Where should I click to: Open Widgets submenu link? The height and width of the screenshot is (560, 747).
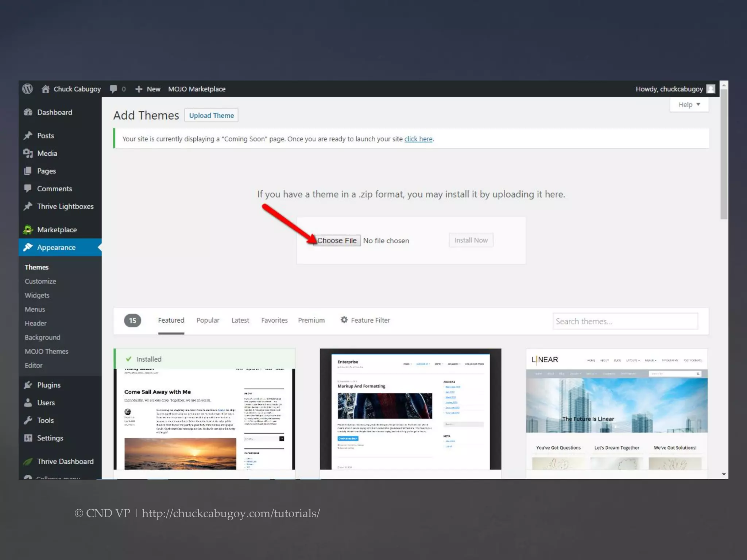point(37,295)
